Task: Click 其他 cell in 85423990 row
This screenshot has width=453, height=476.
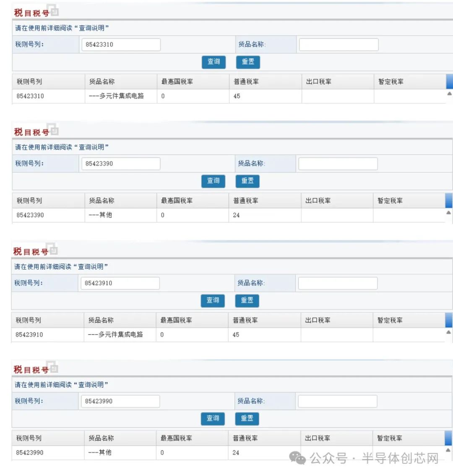Action: pyautogui.click(x=99, y=453)
